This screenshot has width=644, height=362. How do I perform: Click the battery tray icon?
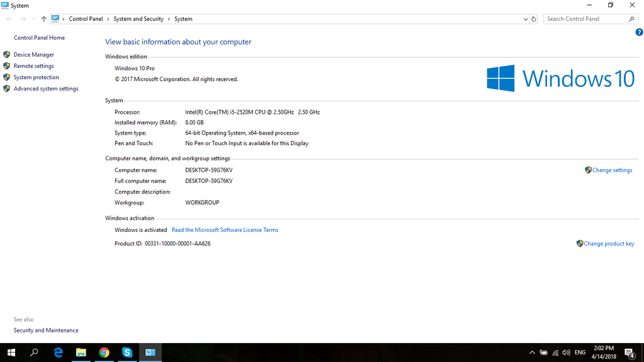[543, 353]
